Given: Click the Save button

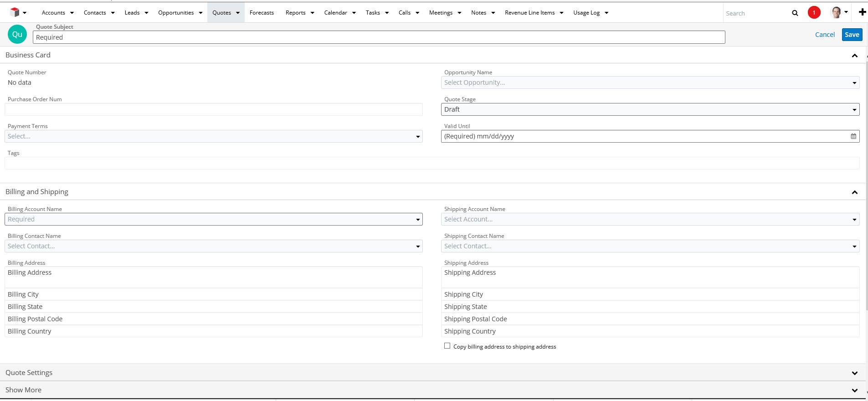Looking at the screenshot, I should (x=852, y=35).
